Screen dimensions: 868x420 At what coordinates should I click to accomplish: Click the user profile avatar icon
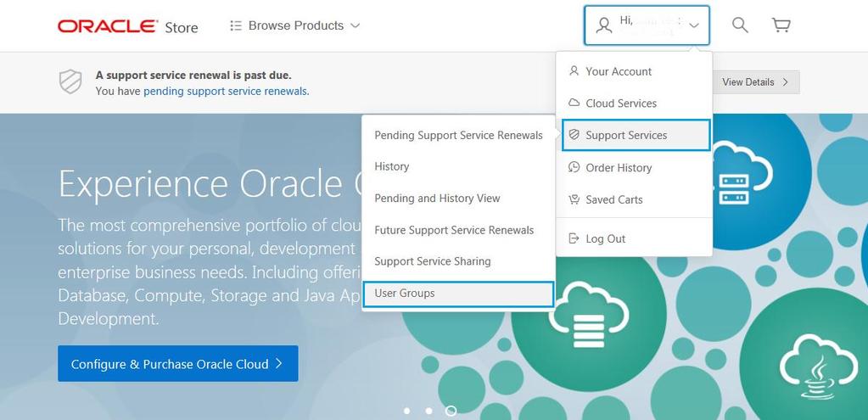click(x=604, y=25)
